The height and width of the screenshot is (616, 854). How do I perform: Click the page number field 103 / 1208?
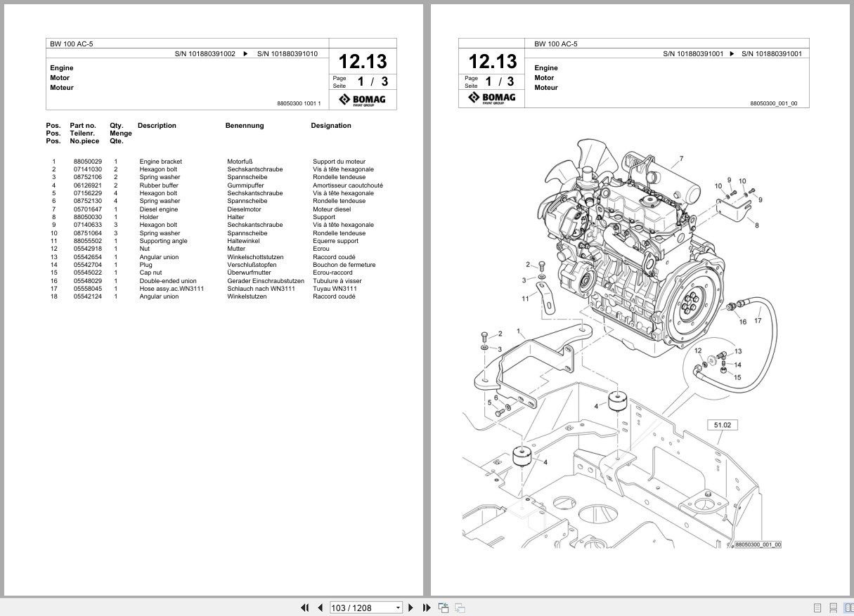click(x=363, y=608)
